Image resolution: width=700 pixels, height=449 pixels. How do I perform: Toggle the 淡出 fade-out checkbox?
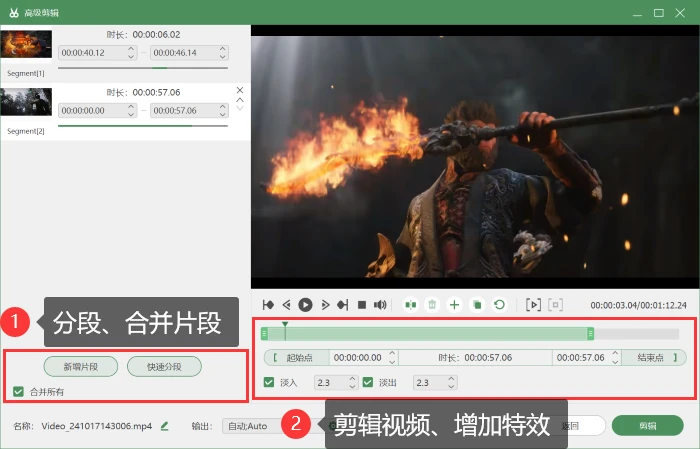[x=368, y=382]
